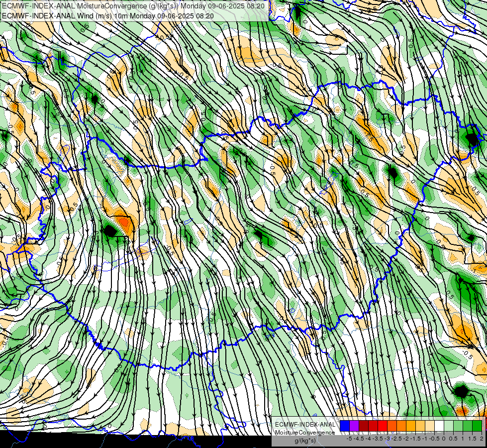Click the blue legend swatch below -5
Viewport: 487px width, 448px height.
[x=345, y=426]
